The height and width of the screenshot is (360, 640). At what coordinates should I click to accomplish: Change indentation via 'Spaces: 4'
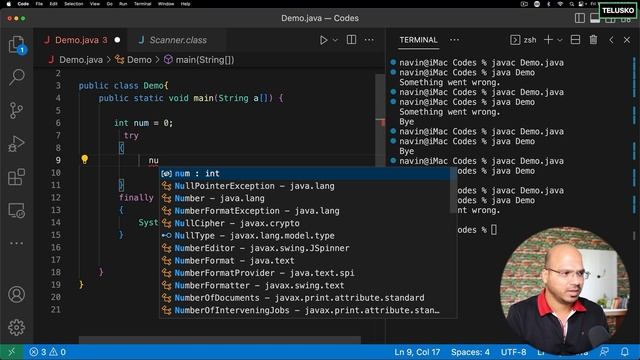[470, 352]
